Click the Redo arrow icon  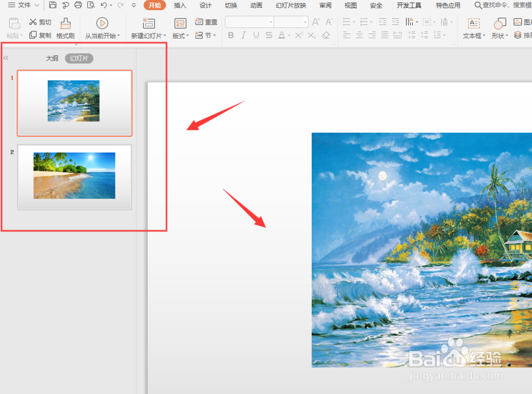click(120, 5)
